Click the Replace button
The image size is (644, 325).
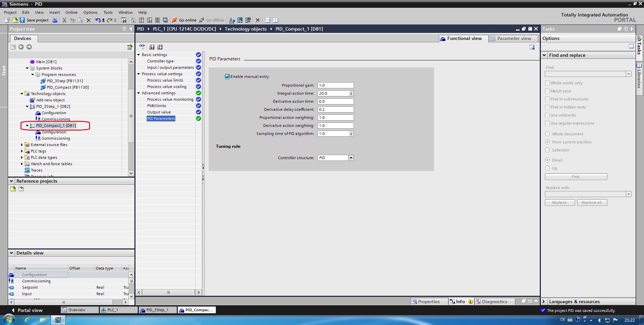560,202
